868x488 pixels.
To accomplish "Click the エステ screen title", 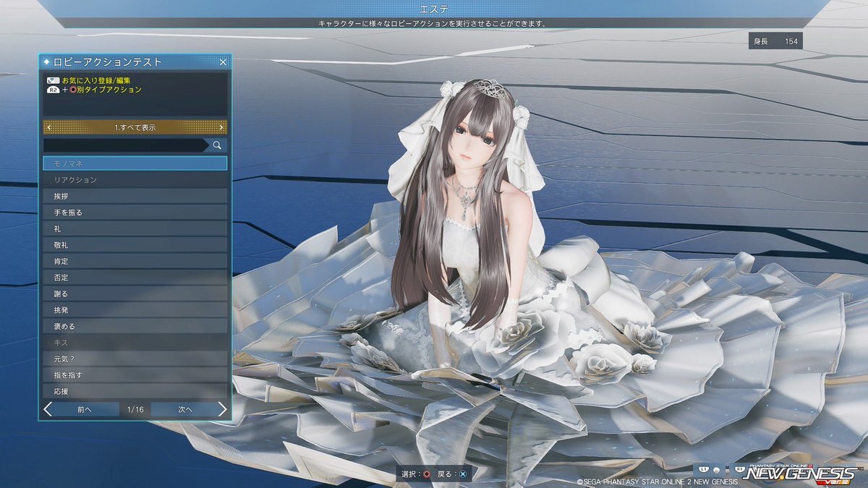I will [x=434, y=9].
